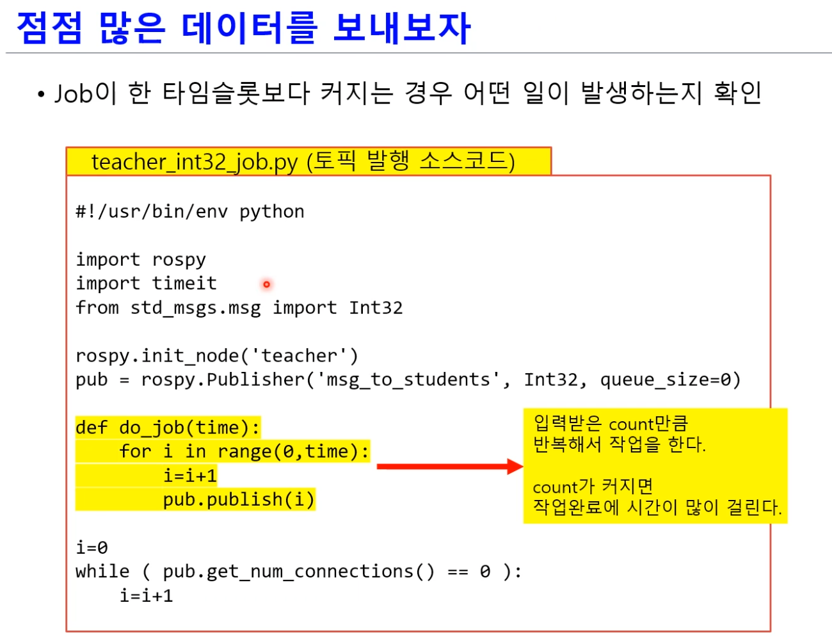832x644 pixels.
Task: Click the highlighted 'def do_job(time):' line
Action: pyautogui.click(x=168, y=427)
